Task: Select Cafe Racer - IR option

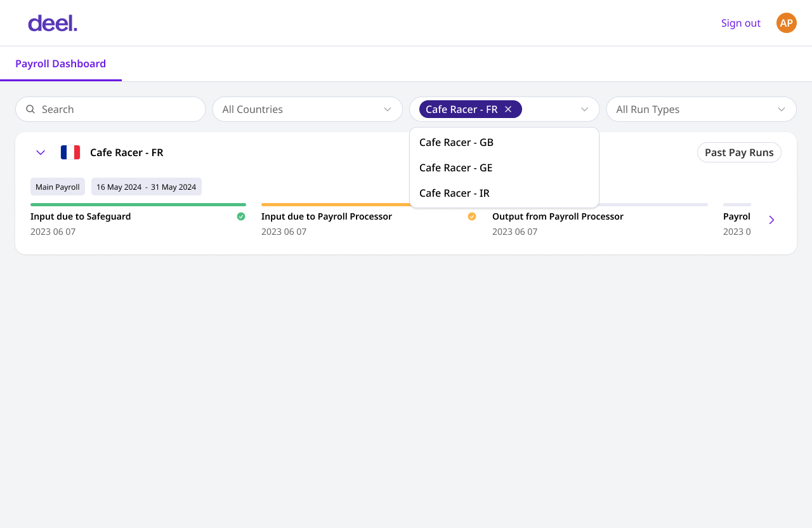Action: [x=504, y=193]
